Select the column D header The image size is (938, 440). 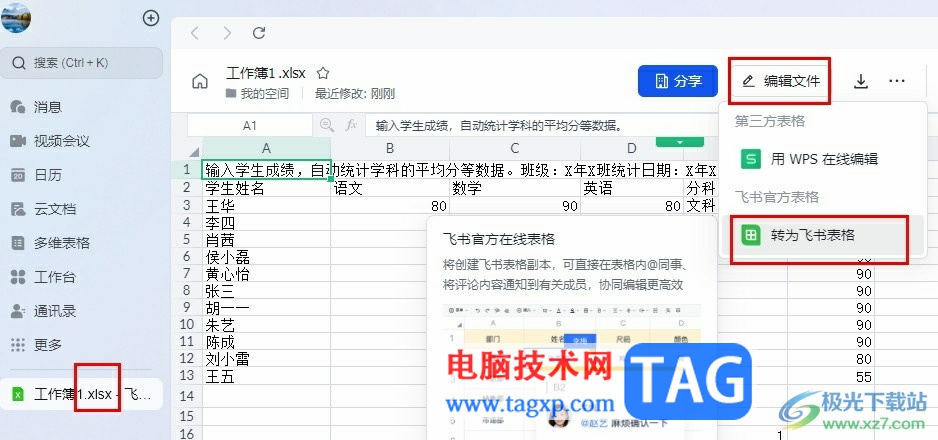coord(632,148)
